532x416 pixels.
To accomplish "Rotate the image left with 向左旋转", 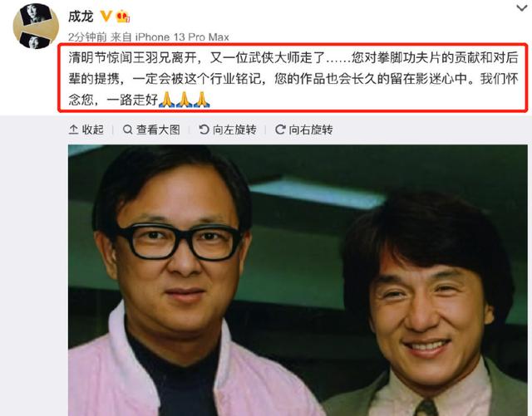I will tap(227, 130).
